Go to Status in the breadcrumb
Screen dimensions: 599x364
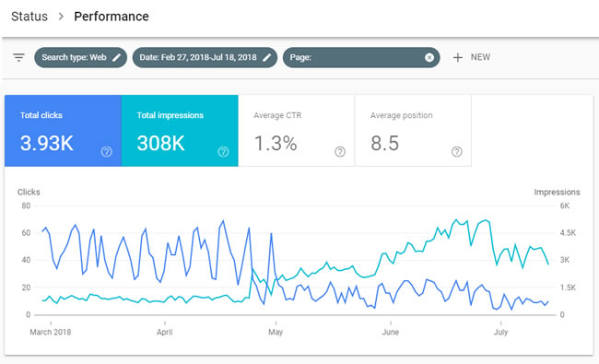click(29, 17)
